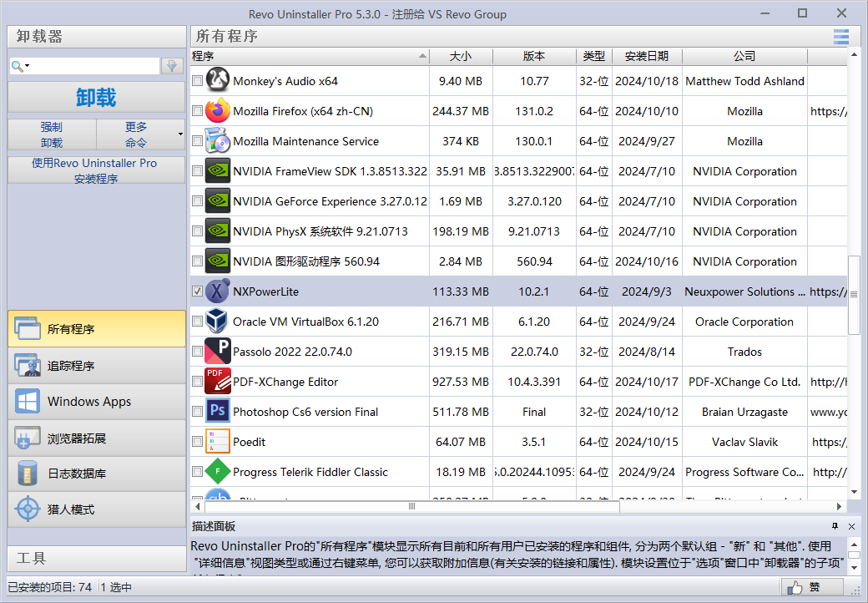Click the filter funnel icon beside search box
This screenshot has height=603, width=868.
click(x=172, y=64)
